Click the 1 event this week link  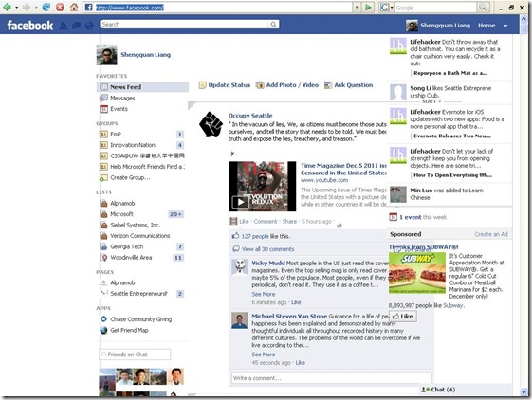423,217
